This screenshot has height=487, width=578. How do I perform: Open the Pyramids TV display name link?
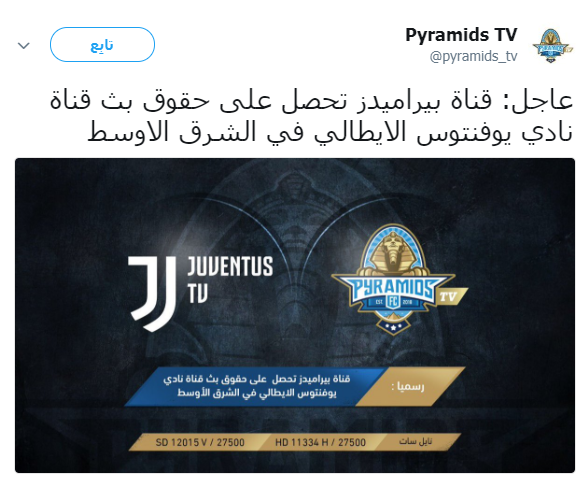[x=461, y=35]
